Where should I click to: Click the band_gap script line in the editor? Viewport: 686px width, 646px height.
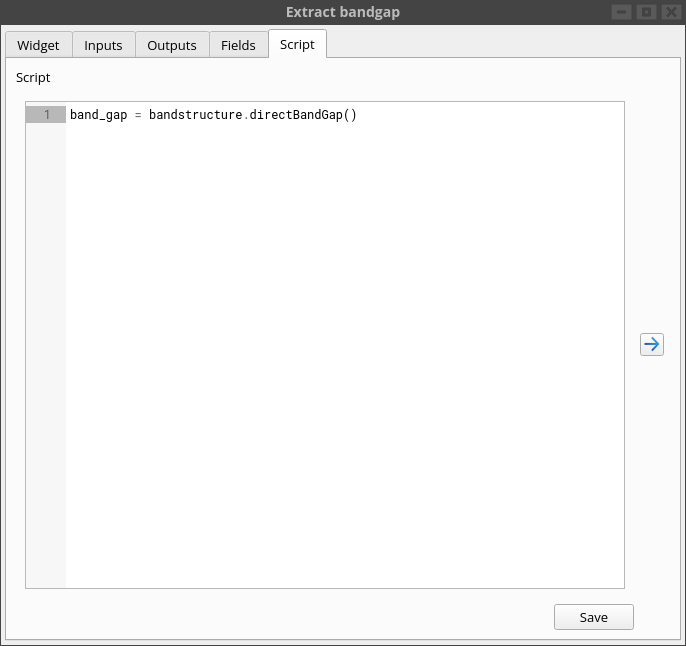(214, 115)
